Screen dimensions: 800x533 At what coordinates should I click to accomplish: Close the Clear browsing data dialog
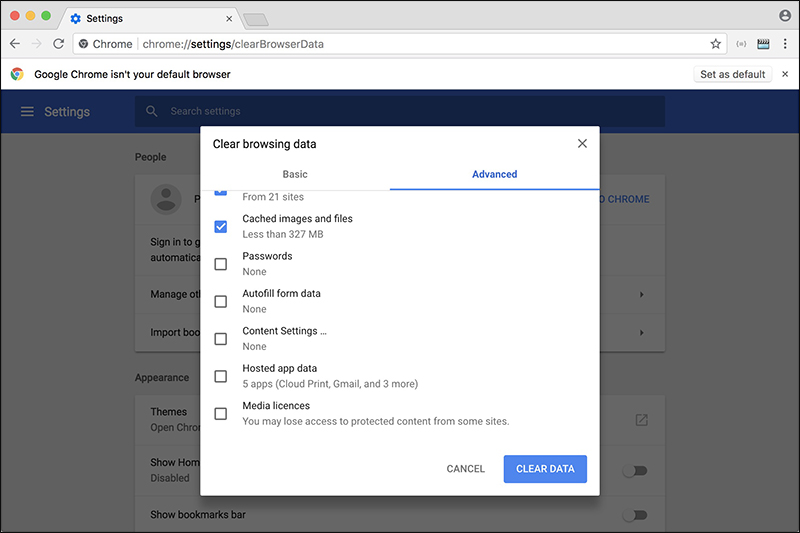582,144
